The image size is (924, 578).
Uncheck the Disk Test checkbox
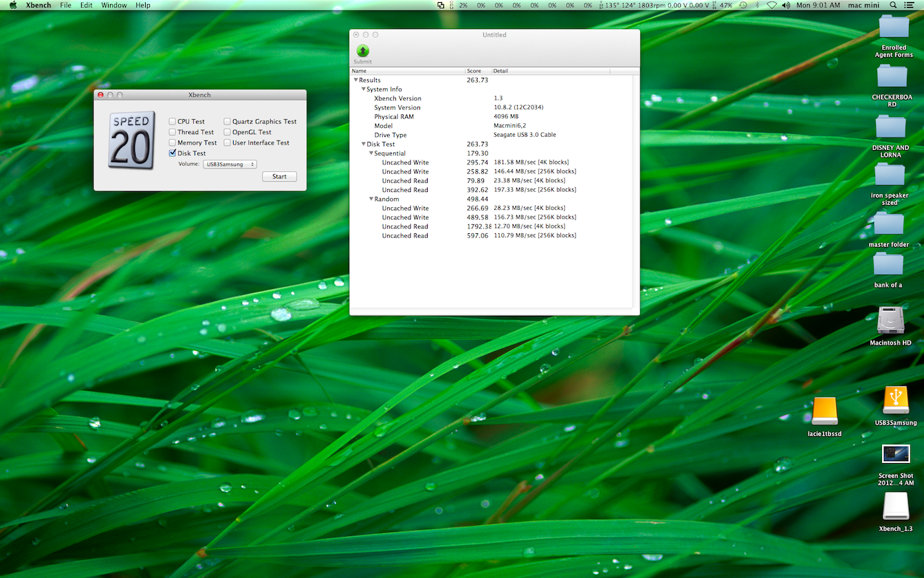[173, 153]
